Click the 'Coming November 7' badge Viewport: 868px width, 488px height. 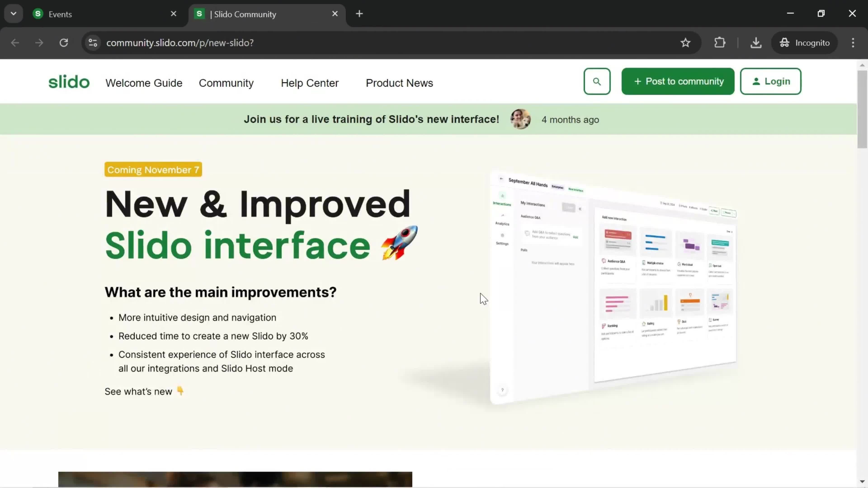[x=153, y=169]
